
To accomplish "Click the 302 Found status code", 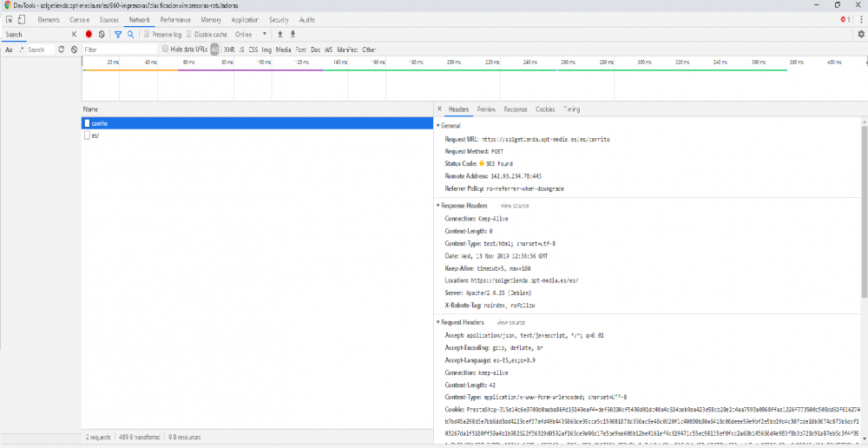I will pos(499,163).
